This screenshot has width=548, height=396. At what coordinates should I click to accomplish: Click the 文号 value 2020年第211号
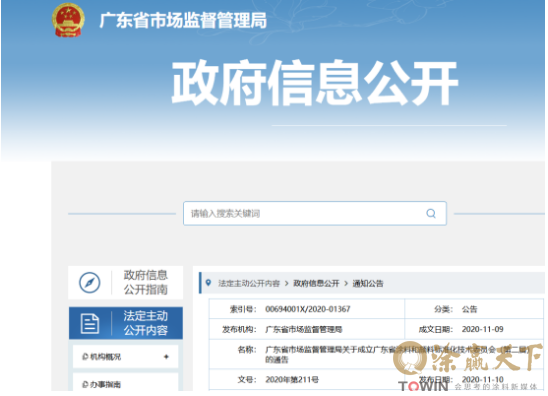tap(292, 380)
